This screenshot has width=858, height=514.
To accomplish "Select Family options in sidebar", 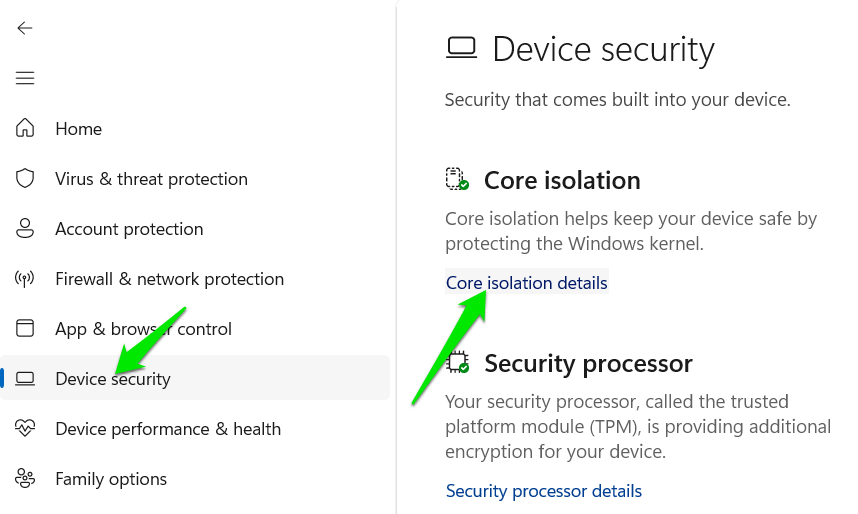I will tap(111, 479).
